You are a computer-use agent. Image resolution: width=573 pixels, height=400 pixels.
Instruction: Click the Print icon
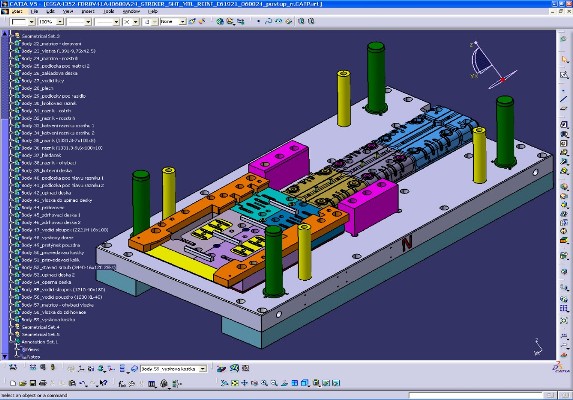42,383
